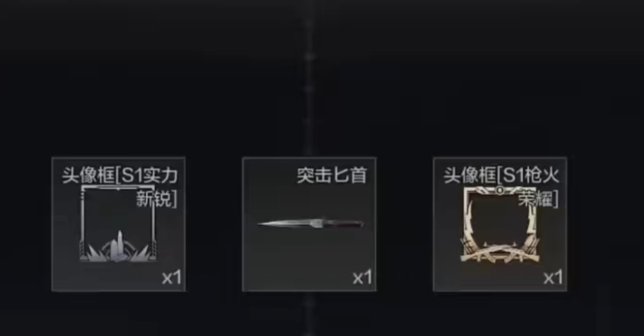Screen dimensions: 644x336
Task: Tap the 突击匕首 item name
Action: tap(331, 176)
